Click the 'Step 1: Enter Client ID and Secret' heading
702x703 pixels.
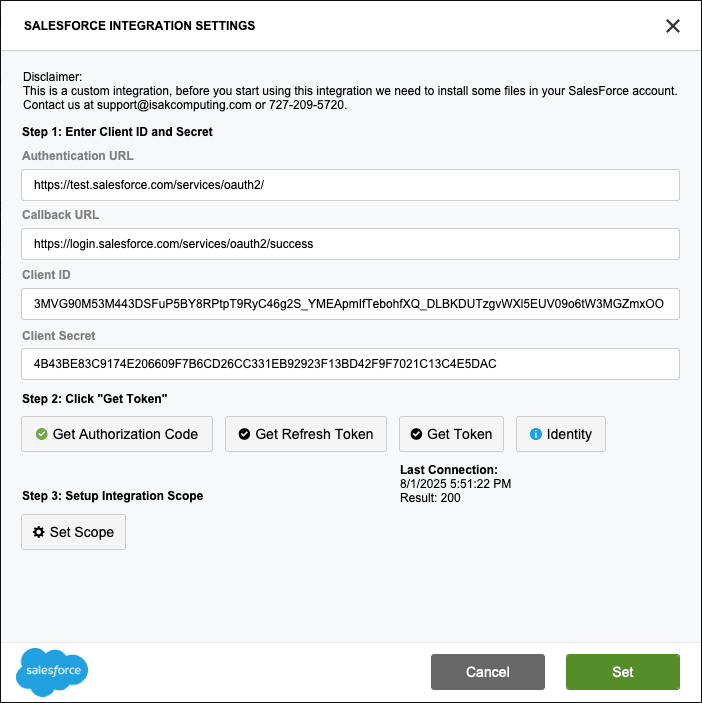(x=117, y=132)
